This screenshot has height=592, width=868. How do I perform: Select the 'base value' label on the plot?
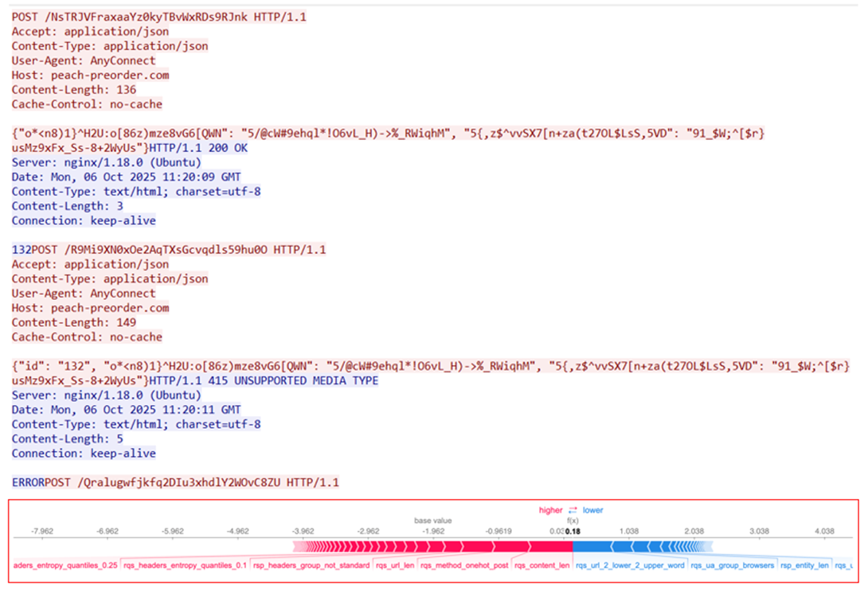coord(433,520)
